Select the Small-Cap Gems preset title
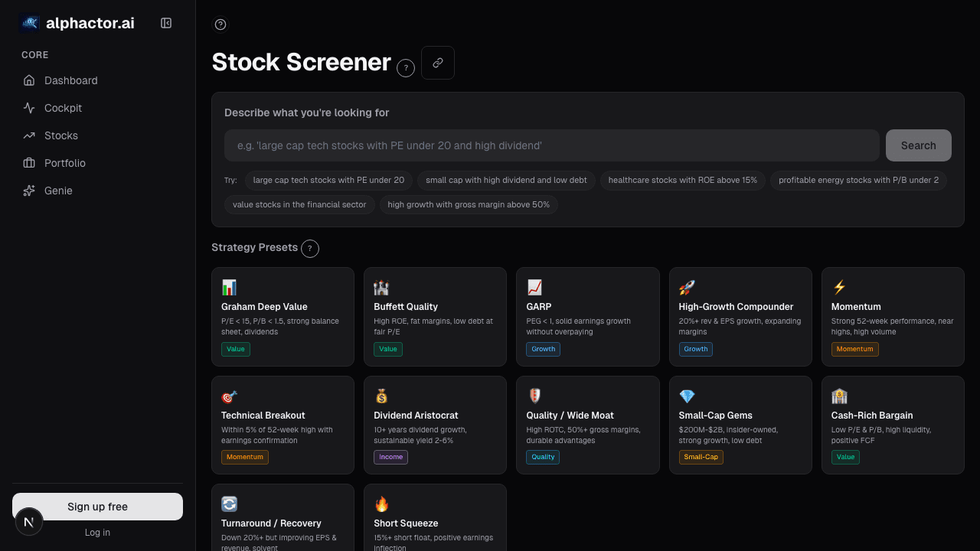Viewport: 980px width, 551px height. pyautogui.click(x=716, y=416)
